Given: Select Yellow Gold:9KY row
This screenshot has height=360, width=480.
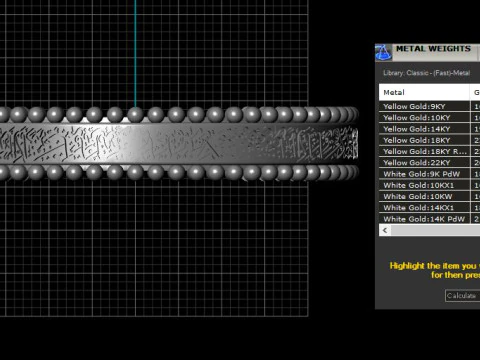Looking at the screenshot, I should [429, 107].
